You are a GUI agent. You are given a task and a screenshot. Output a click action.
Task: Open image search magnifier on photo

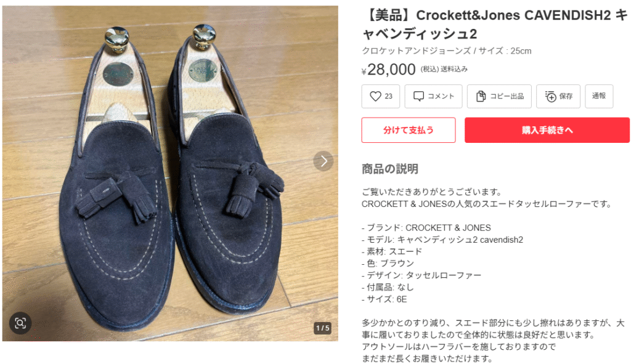pyautogui.click(x=20, y=323)
